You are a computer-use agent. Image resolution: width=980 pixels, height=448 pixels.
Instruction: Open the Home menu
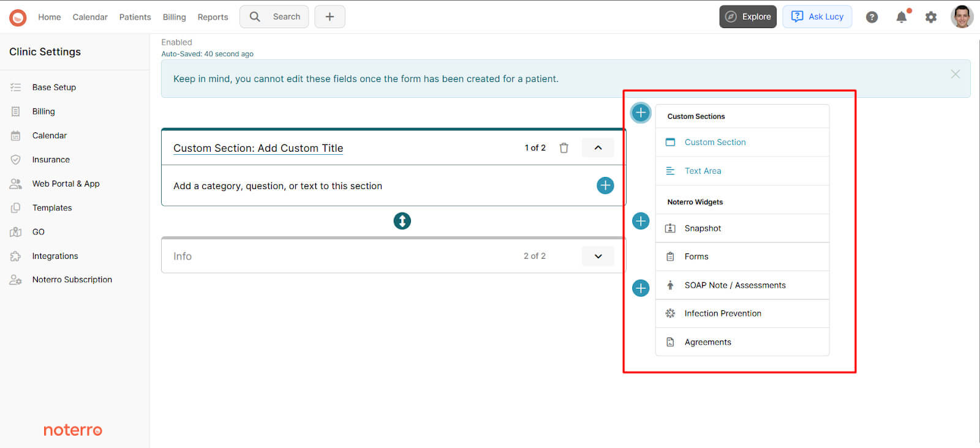[50, 17]
